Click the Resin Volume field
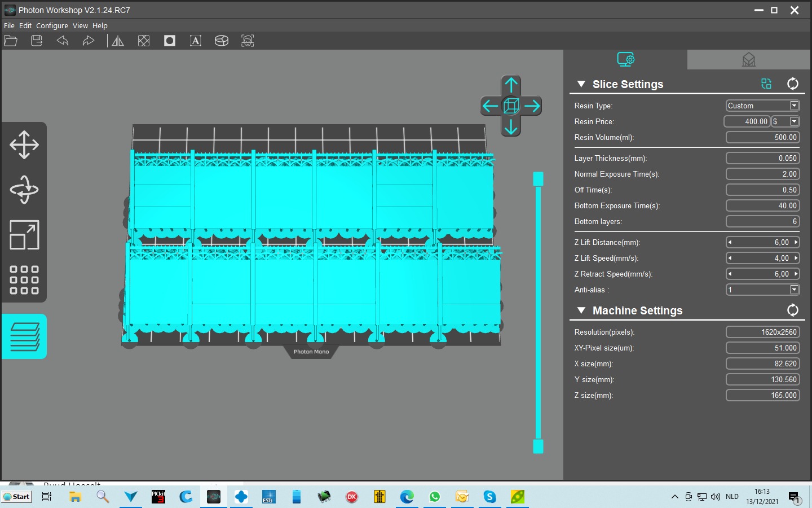 763,137
